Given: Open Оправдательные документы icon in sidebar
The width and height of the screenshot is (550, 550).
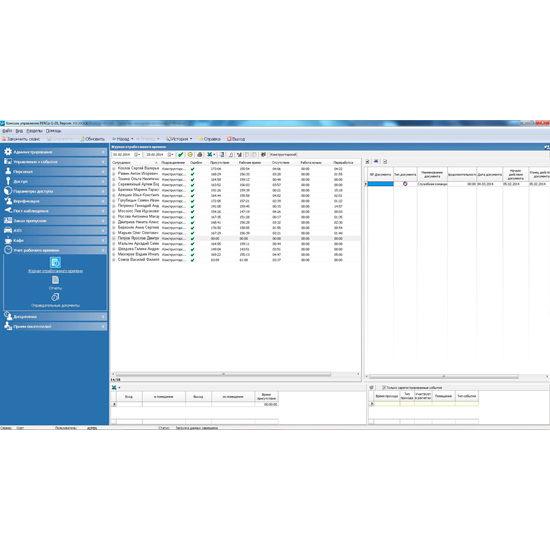Looking at the screenshot, I should 55,297.
